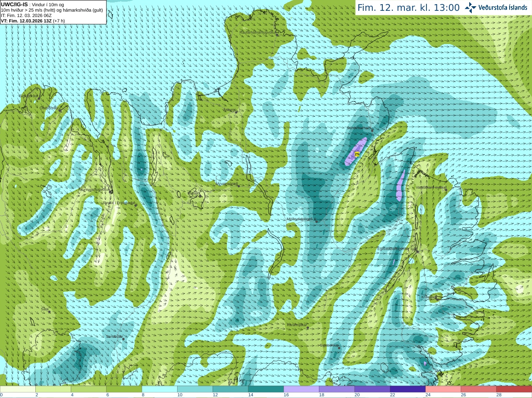Click the Ólafsfjörður station dot
Screen dimensions: 532x398
(60, 111)
